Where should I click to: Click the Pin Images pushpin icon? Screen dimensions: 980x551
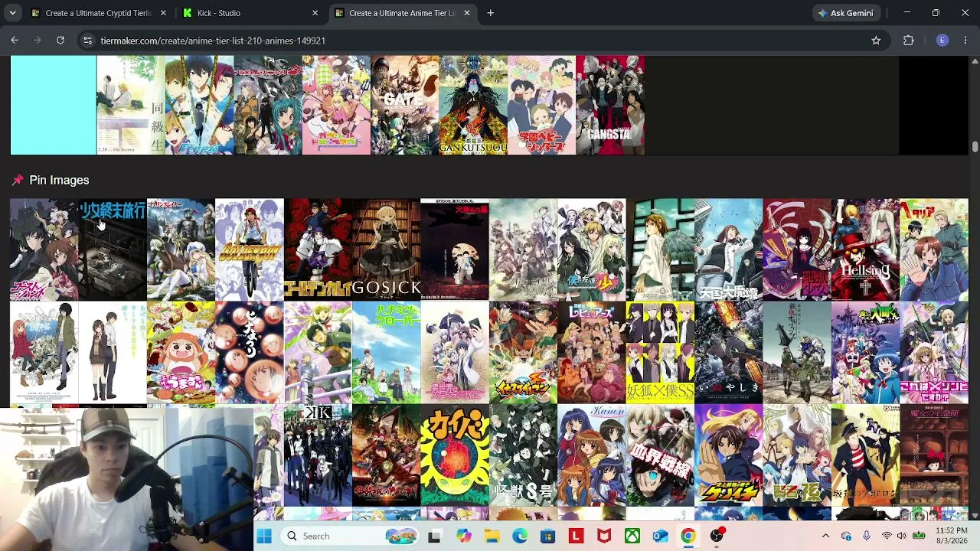[18, 180]
